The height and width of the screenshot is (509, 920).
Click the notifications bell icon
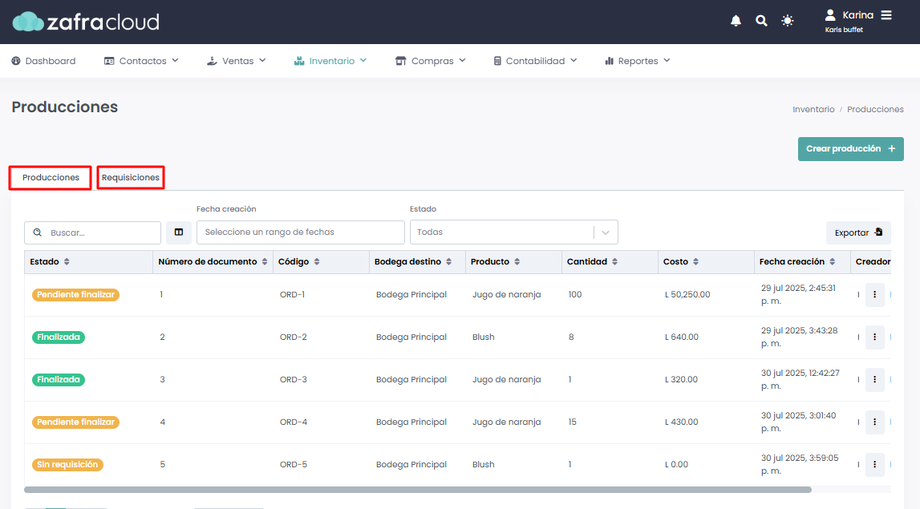[x=736, y=21]
